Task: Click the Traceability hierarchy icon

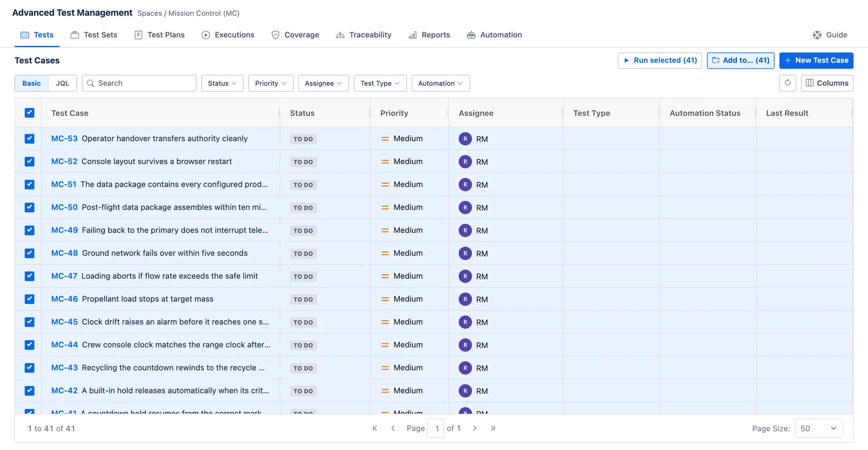Action: [x=340, y=35]
